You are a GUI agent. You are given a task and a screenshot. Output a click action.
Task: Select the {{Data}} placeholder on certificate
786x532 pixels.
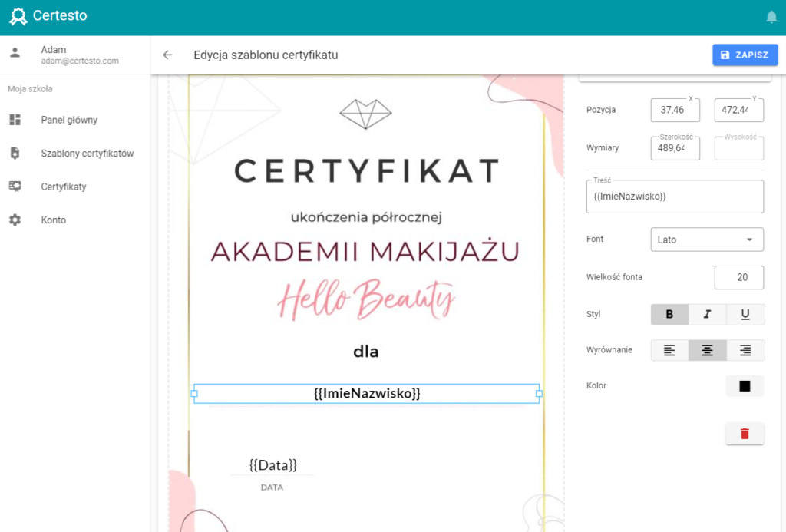[x=272, y=465]
